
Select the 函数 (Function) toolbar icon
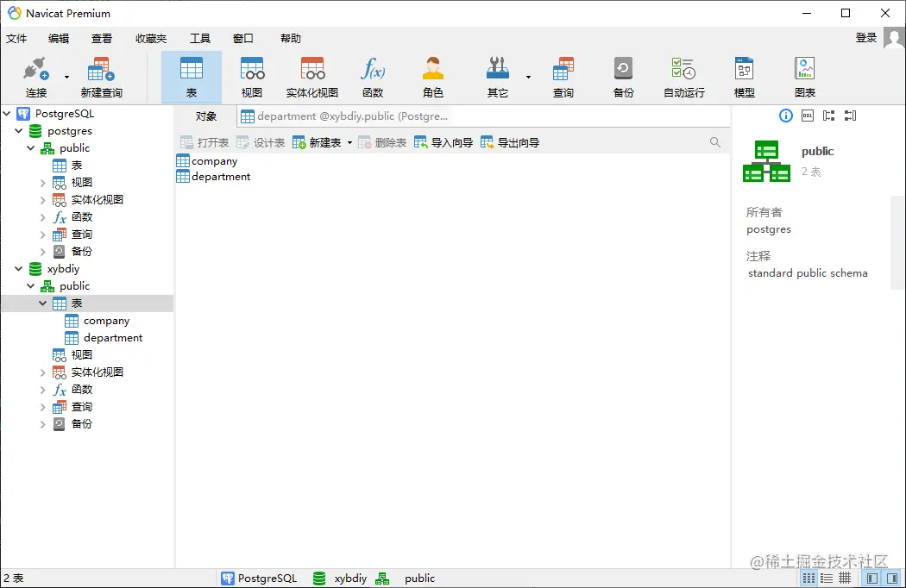tap(373, 77)
